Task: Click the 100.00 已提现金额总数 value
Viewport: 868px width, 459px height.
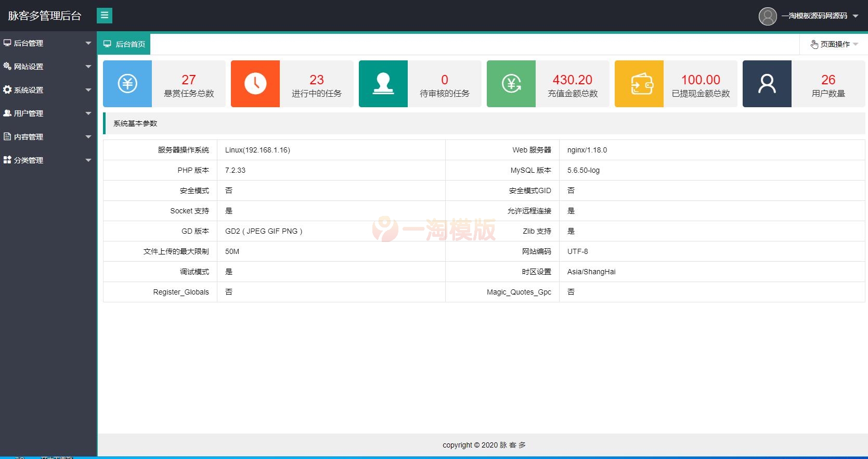Action: (701, 80)
